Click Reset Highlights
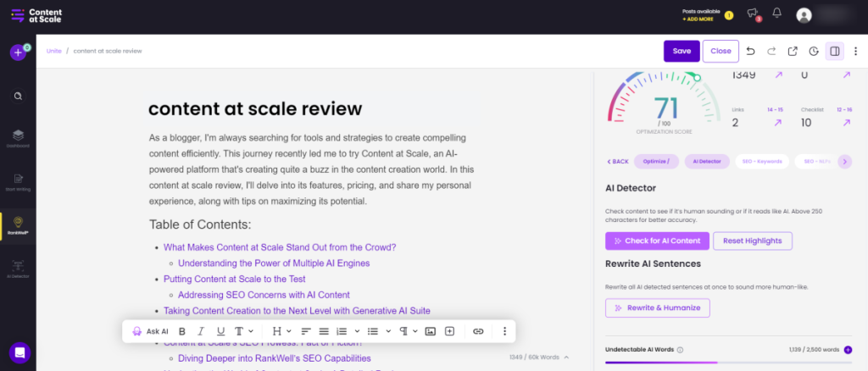Screen dimensions: 868x371 pyautogui.click(x=753, y=241)
